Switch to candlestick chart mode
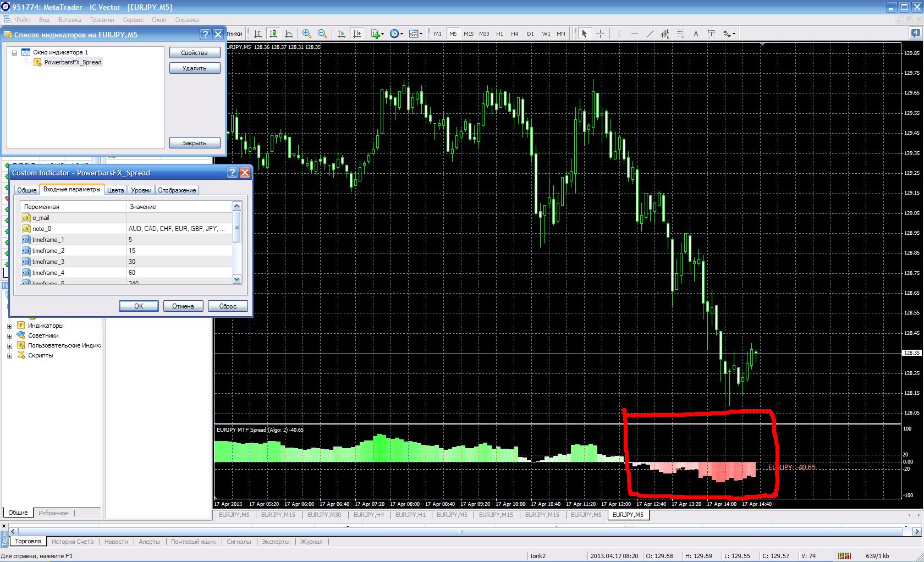924x562 pixels. pyautogui.click(x=273, y=34)
